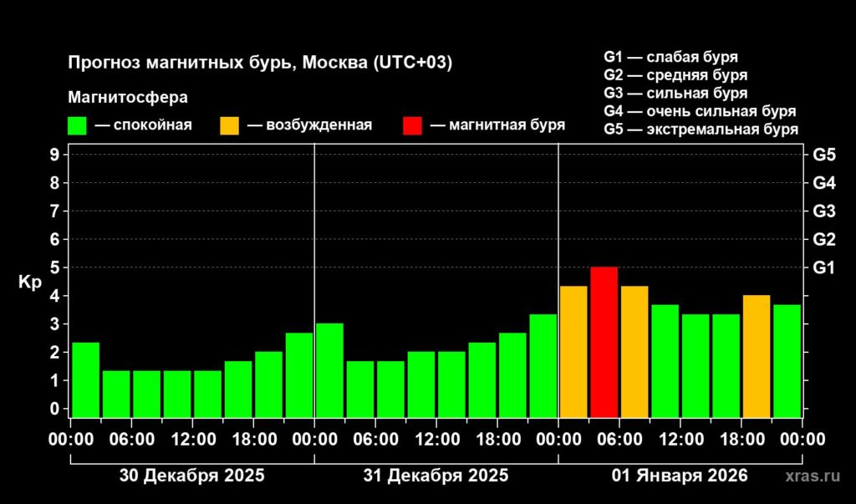Click the 'G3 — сильная буря' legend entry

[x=675, y=94]
